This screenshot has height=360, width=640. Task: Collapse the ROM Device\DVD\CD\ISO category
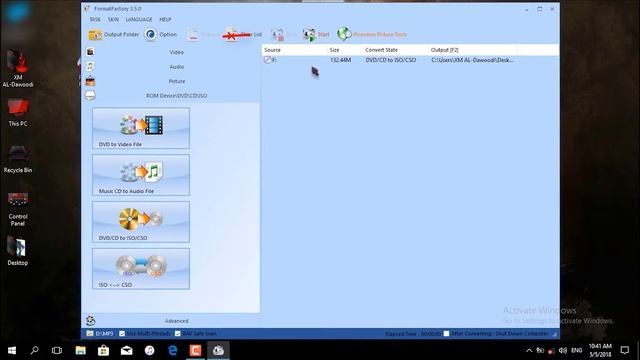(176, 96)
